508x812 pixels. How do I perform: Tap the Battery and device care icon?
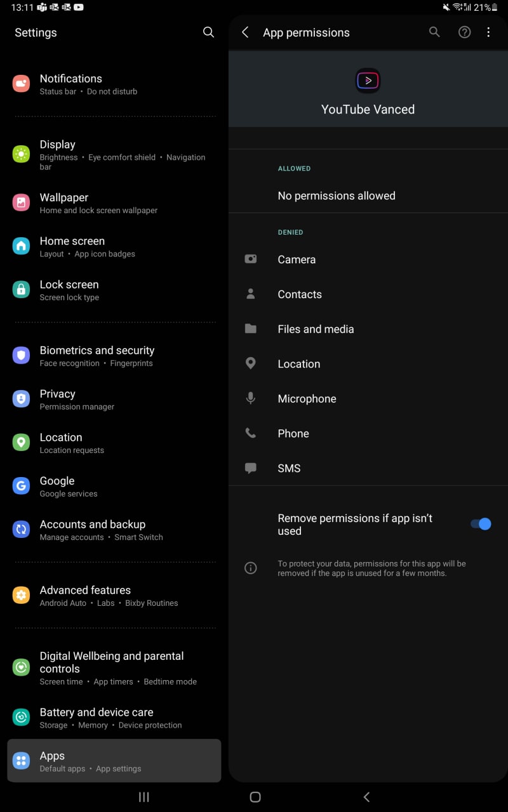pyautogui.click(x=22, y=717)
